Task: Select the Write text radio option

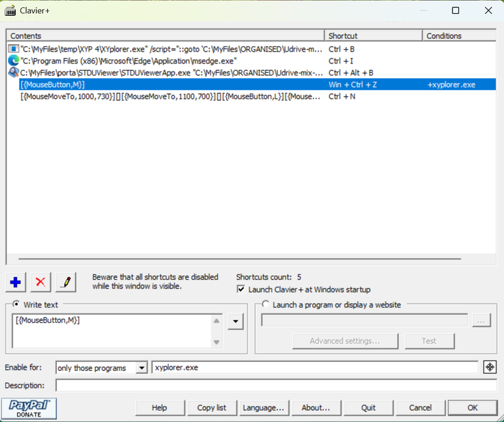Action: pos(17,304)
